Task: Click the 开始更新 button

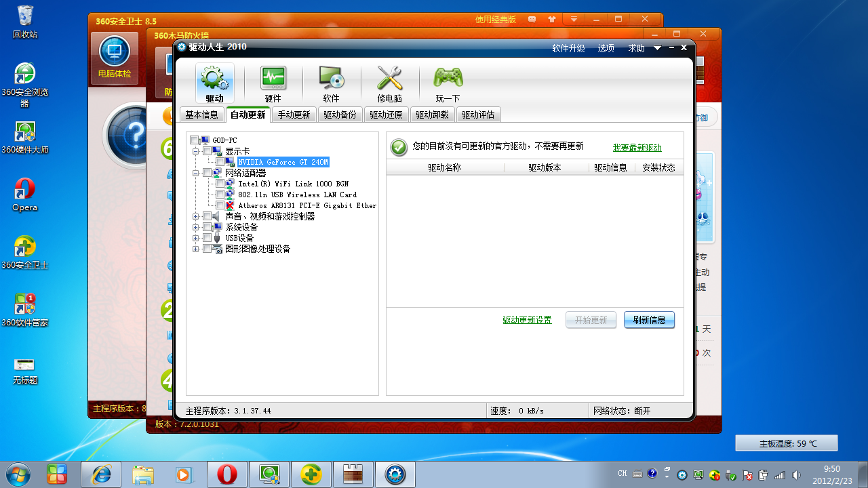Action: tap(591, 320)
